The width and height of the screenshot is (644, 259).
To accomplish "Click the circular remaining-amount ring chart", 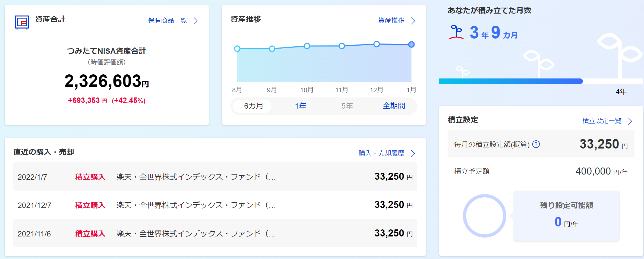I will pyautogui.click(x=484, y=216).
